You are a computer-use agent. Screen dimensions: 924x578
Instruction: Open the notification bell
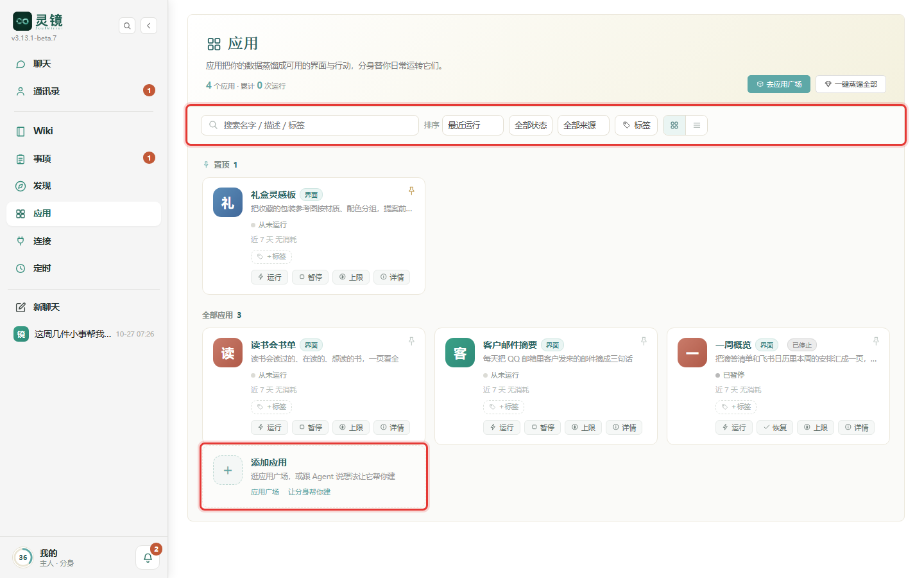point(148,557)
